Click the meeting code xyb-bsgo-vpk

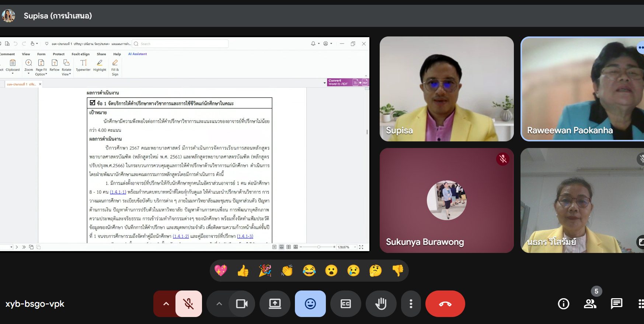(x=35, y=304)
